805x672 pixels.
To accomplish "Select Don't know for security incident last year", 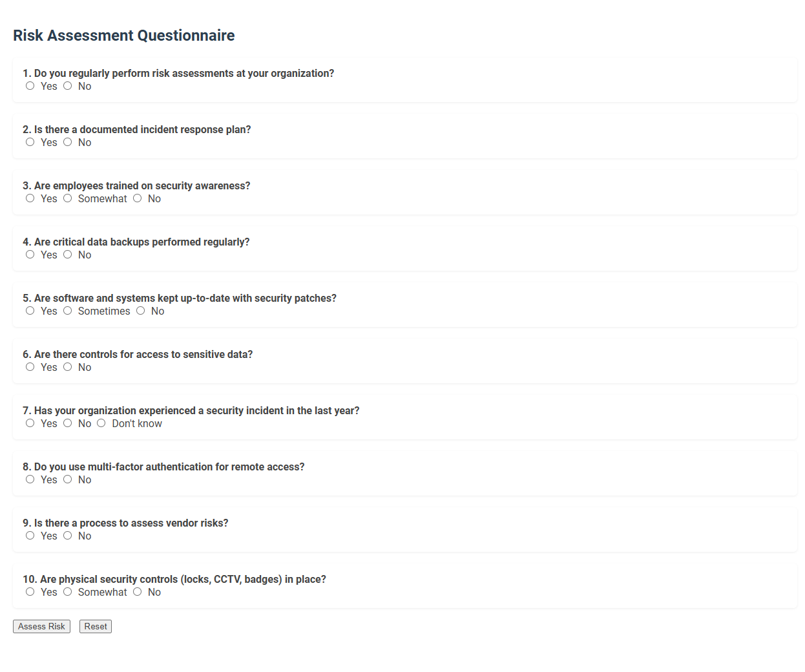I will tap(101, 423).
